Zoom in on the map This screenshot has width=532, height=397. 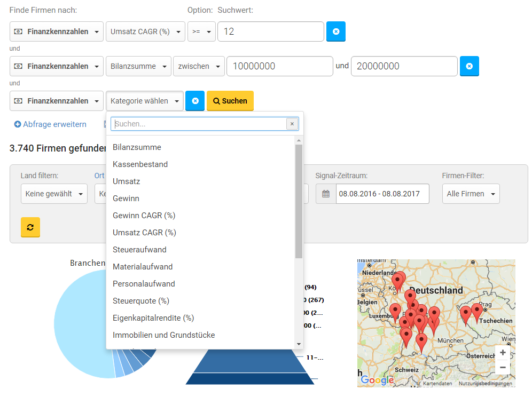click(503, 353)
